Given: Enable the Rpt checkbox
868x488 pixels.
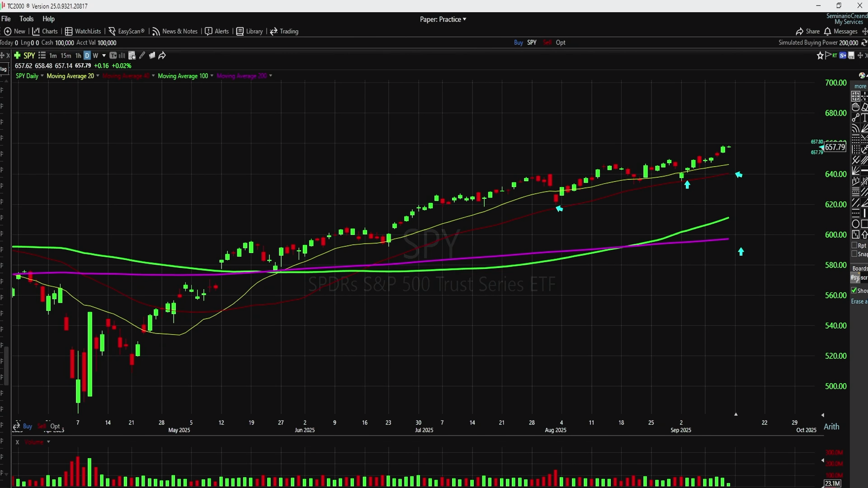Looking at the screenshot, I should tap(854, 245).
